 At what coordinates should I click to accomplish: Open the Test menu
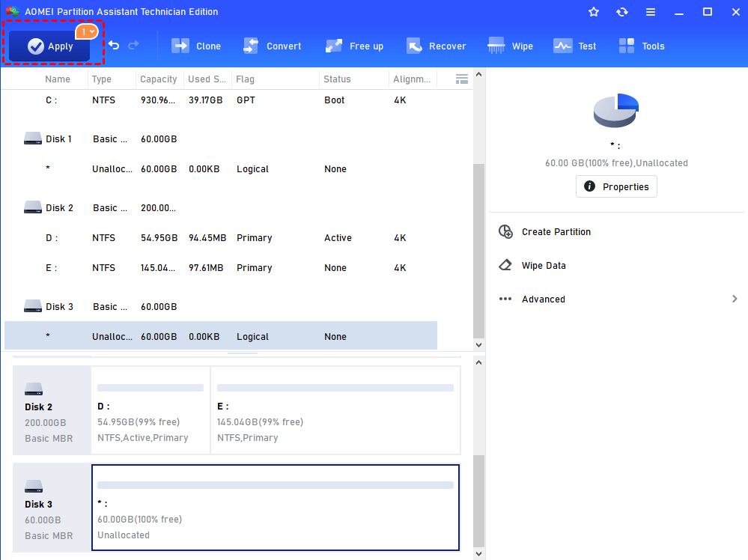coord(575,46)
